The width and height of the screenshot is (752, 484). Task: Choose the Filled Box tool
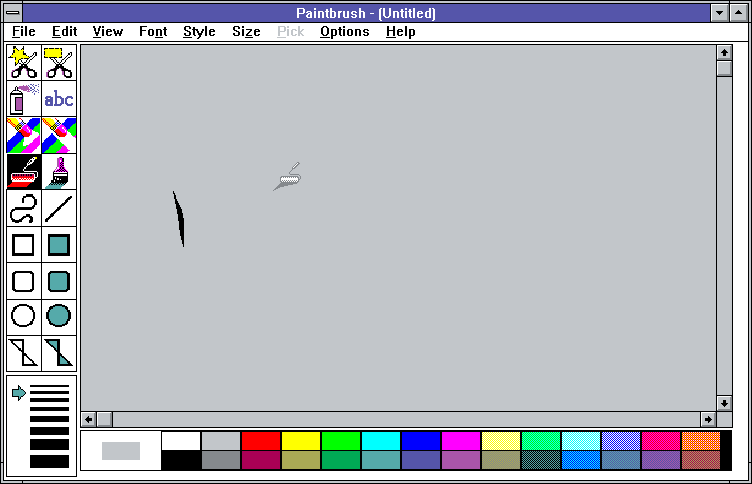(x=59, y=245)
